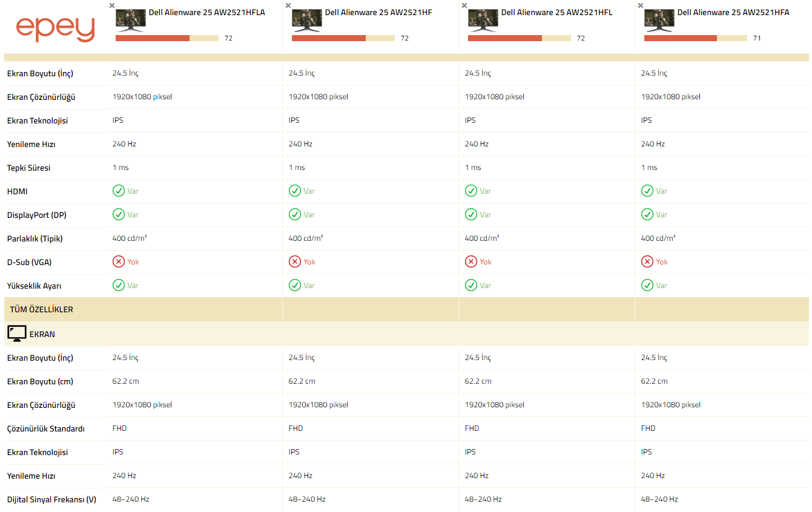Click the 1 ms value for AW2521HF
The width and height of the screenshot is (812, 512).
(297, 168)
